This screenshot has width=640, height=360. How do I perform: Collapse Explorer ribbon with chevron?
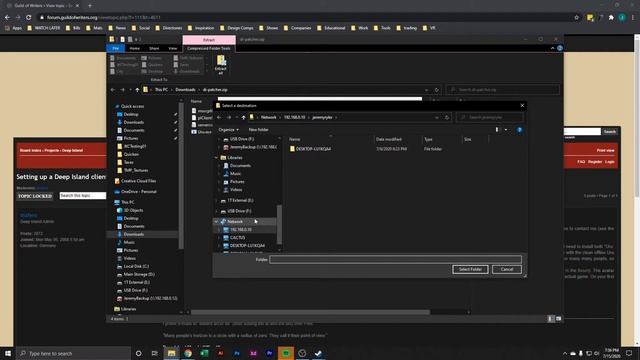pos(552,48)
